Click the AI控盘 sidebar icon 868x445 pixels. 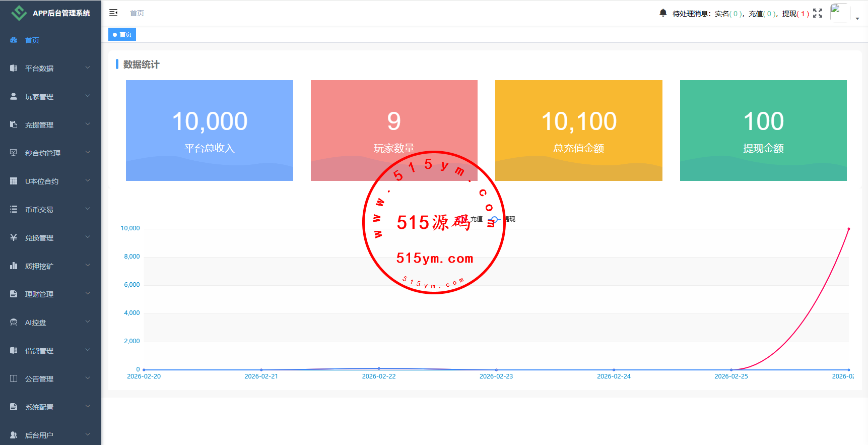point(14,322)
